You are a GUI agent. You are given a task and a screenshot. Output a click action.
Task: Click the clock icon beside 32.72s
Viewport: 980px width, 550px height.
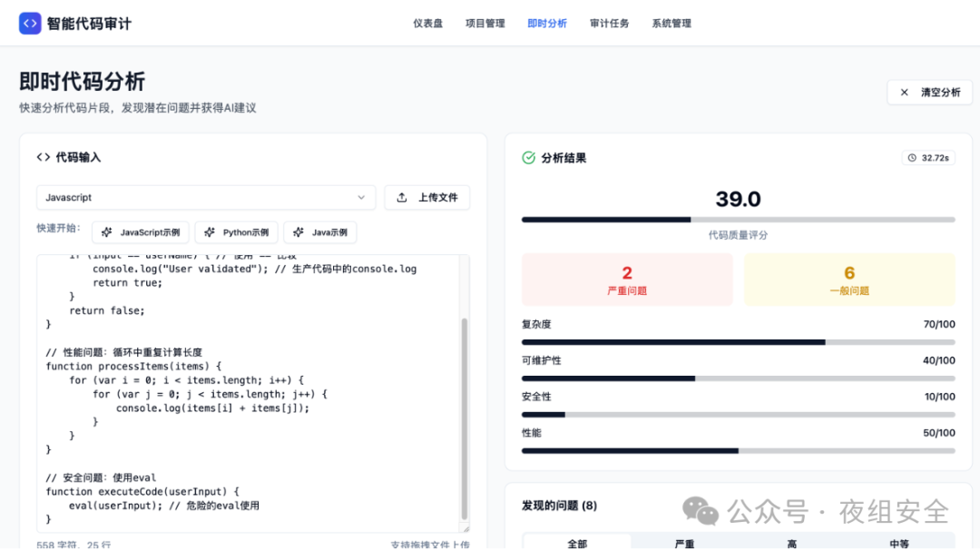[912, 158]
